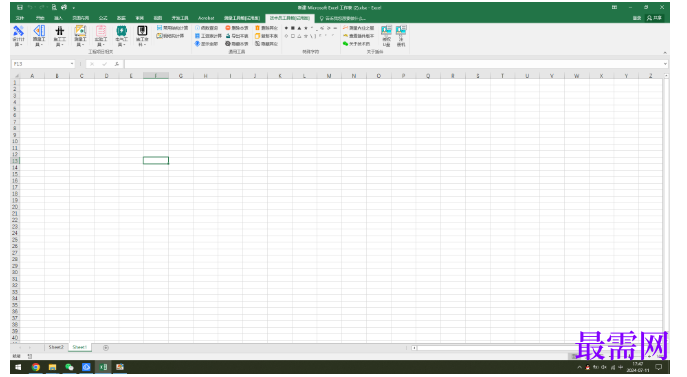Viewport: 687px width, 377px height.
Task: Click the Insert Function fx icon
Action: point(117,64)
